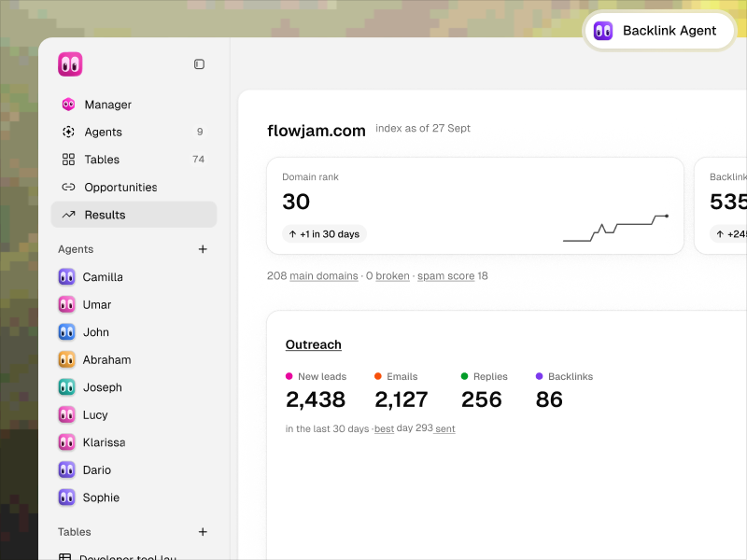Click Dario's purple avatar icon

[66, 470]
